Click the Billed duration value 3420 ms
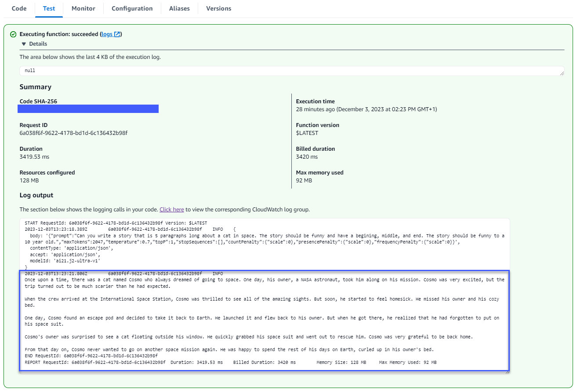577x392 pixels. point(308,157)
